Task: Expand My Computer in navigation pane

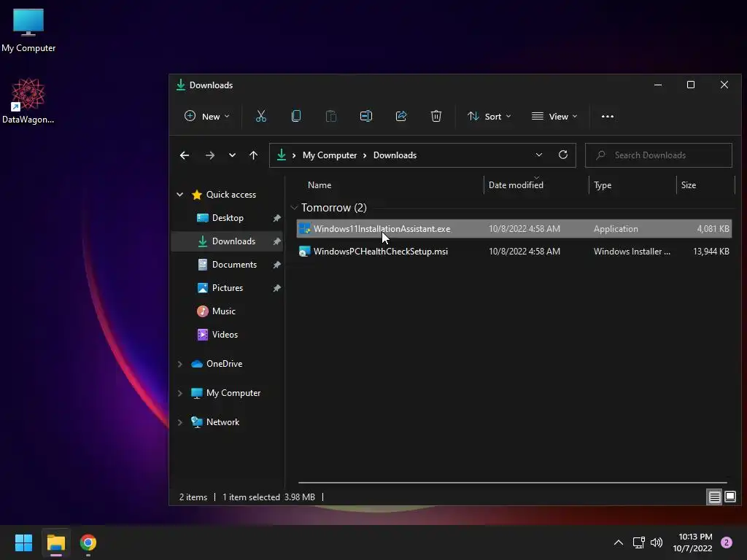Action: pyautogui.click(x=180, y=393)
